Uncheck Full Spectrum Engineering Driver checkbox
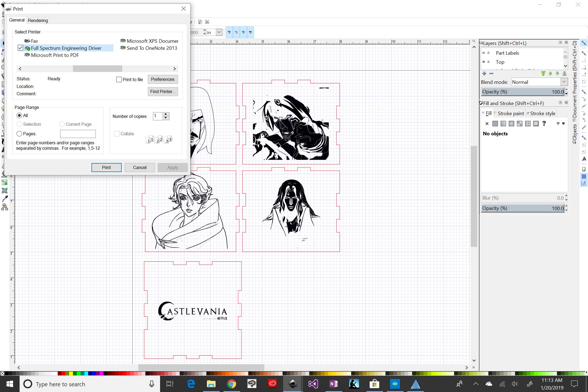The image size is (588, 392). [20, 48]
